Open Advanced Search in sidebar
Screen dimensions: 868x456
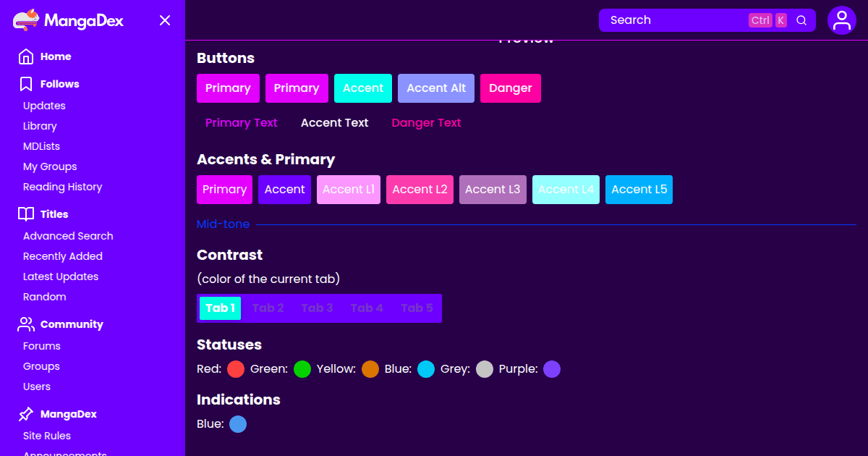coord(68,236)
